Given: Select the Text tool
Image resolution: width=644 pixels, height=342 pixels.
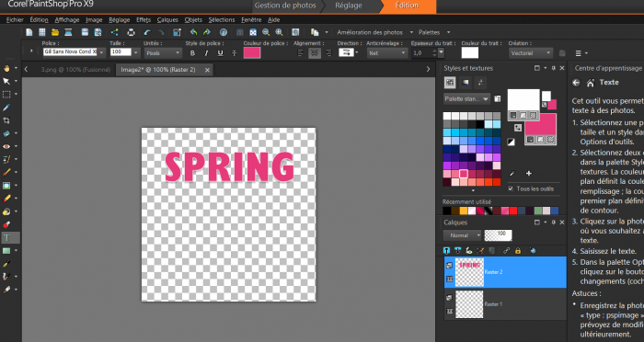Looking at the screenshot, I should 6,238.
